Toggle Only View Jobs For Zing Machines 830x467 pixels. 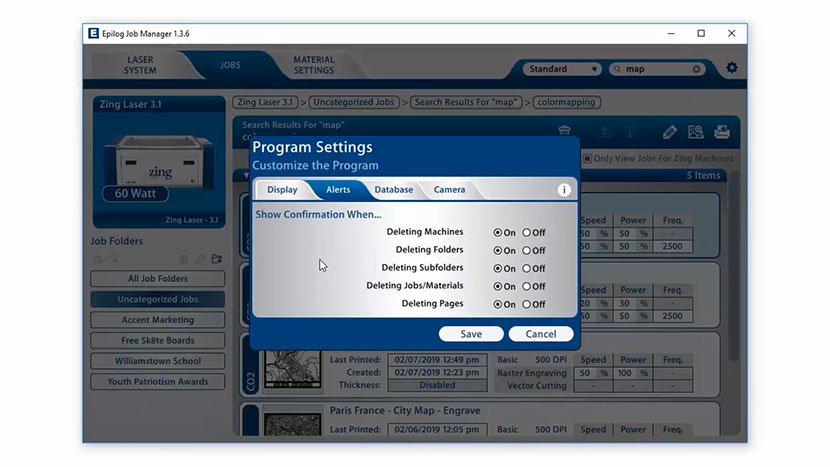[588, 158]
